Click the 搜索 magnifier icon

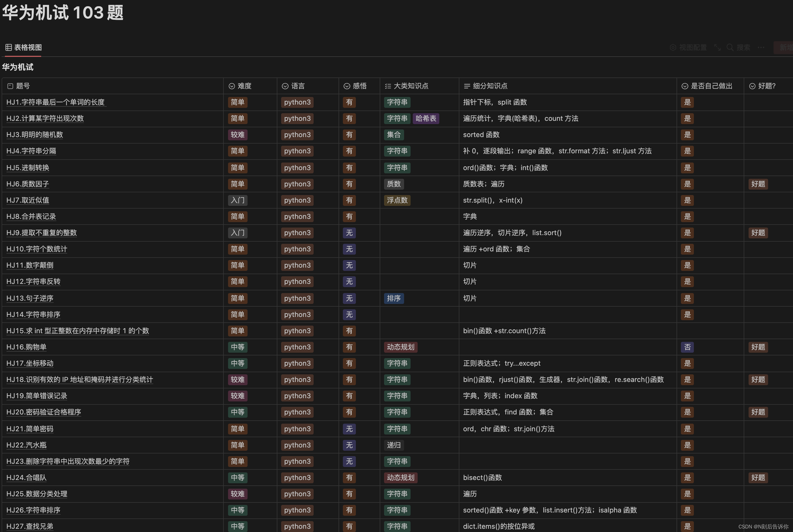click(730, 47)
